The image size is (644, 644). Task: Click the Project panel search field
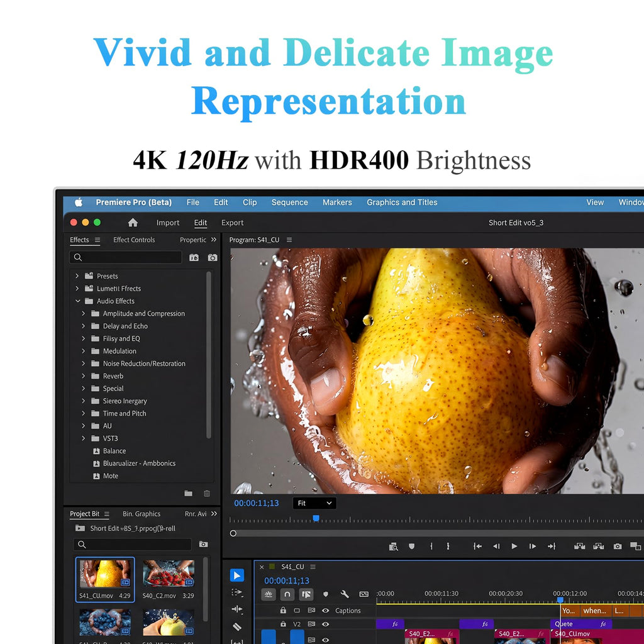(x=132, y=545)
